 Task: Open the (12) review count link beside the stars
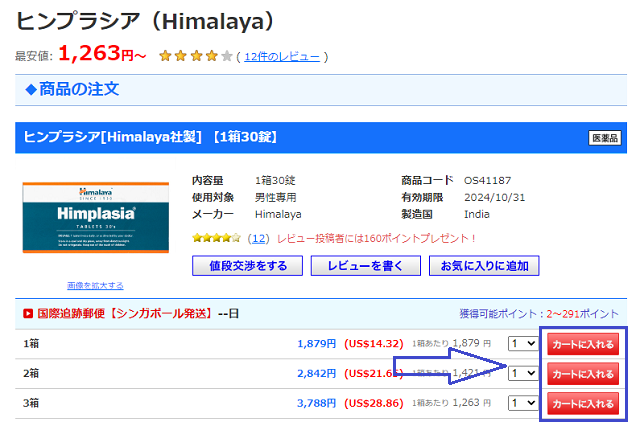pos(259,238)
